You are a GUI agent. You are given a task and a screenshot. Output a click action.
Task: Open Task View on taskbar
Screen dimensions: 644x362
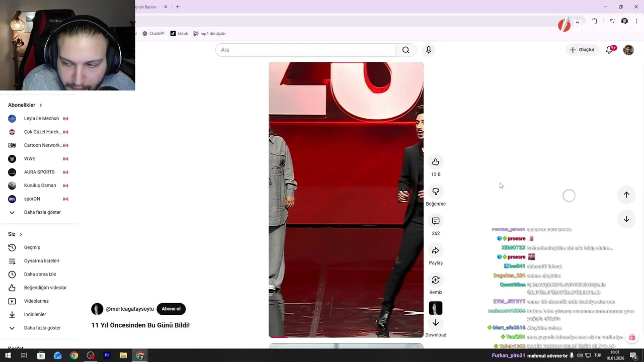click(24, 355)
